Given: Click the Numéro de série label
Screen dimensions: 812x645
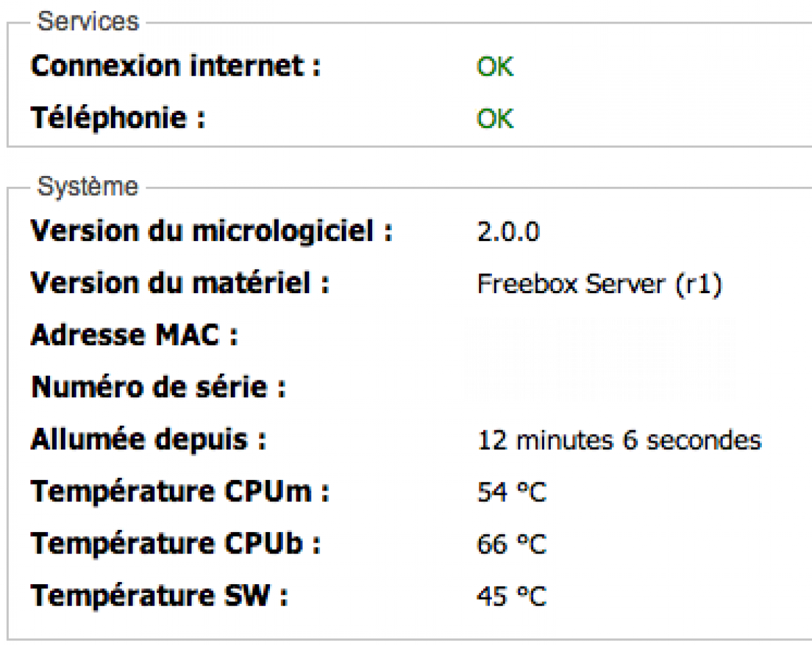Looking at the screenshot, I should pos(158,388).
